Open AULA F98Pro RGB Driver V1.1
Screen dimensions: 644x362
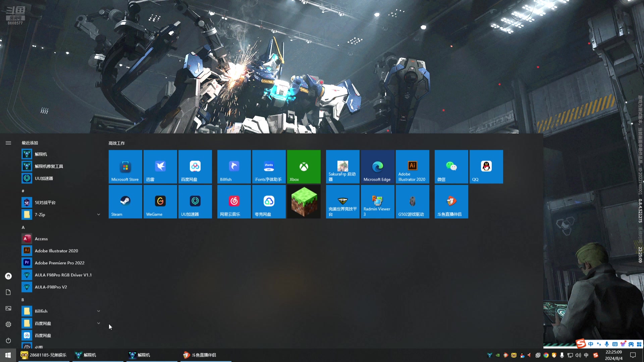point(61,275)
